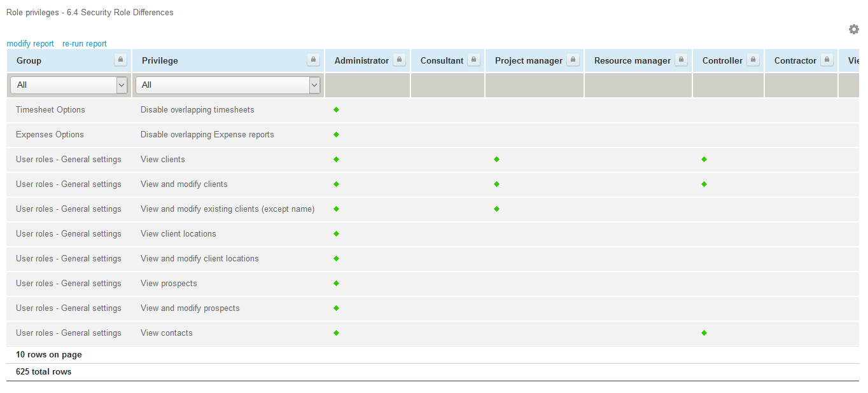Screen dimensions: 868x393
Task: Click View and modify existing clients (except name)
Action: click(228, 209)
